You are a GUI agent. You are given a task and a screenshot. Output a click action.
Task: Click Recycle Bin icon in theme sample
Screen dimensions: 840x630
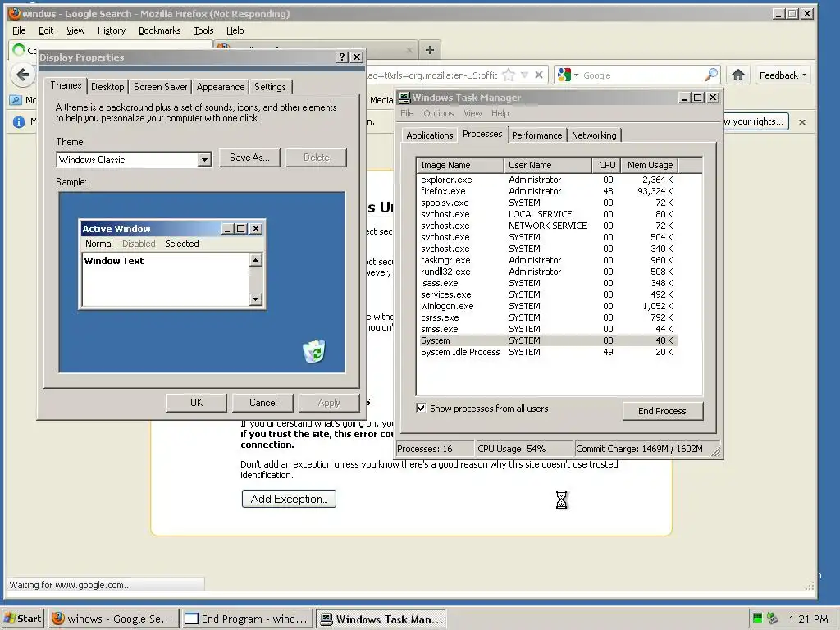point(314,351)
